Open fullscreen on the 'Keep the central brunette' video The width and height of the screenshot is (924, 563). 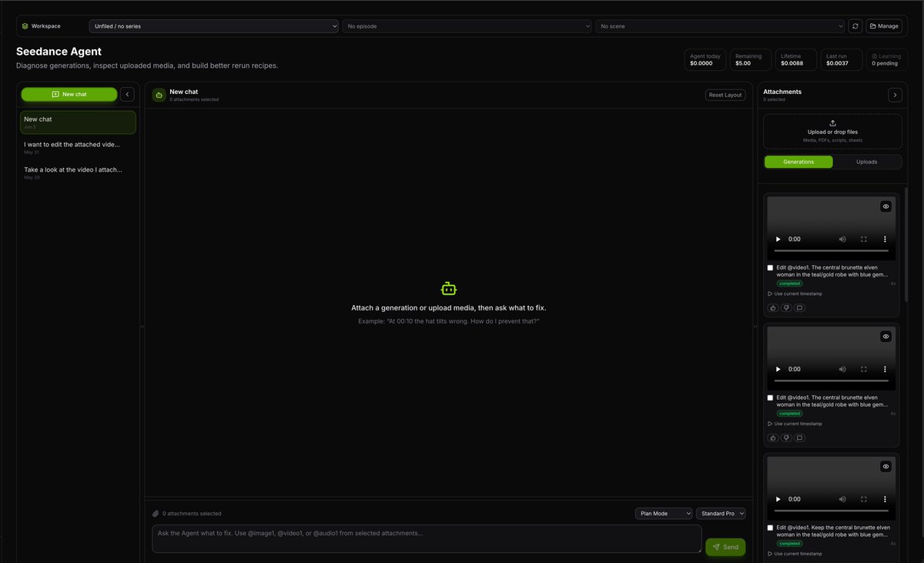coord(864,499)
